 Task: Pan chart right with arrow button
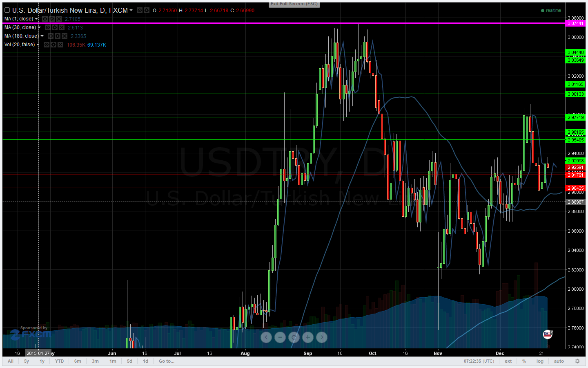322,337
